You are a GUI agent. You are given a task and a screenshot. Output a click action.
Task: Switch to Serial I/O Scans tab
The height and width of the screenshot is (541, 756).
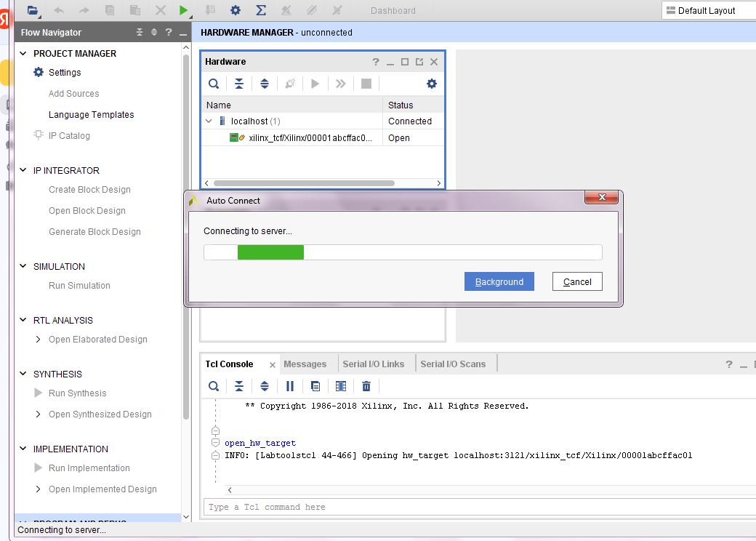[453, 364]
